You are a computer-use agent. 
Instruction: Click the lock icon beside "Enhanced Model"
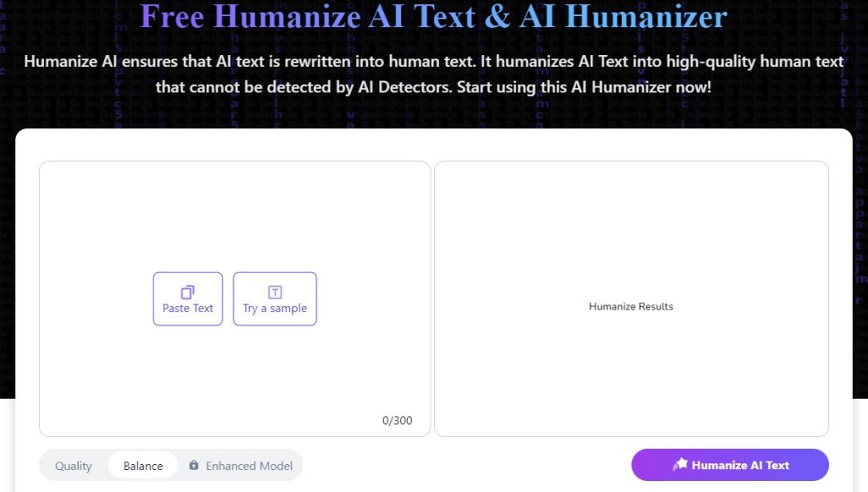pos(195,465)
